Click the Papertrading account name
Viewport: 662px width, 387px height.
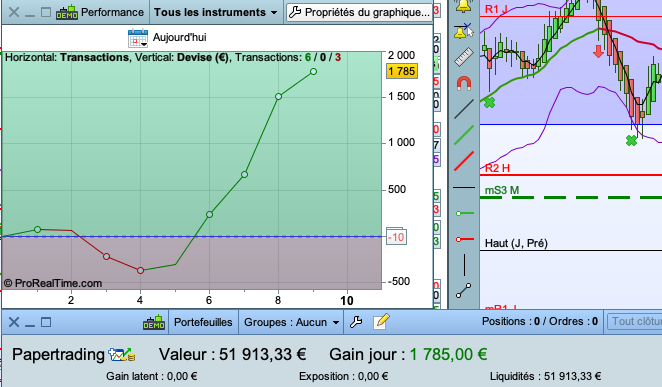pos(58,355)
